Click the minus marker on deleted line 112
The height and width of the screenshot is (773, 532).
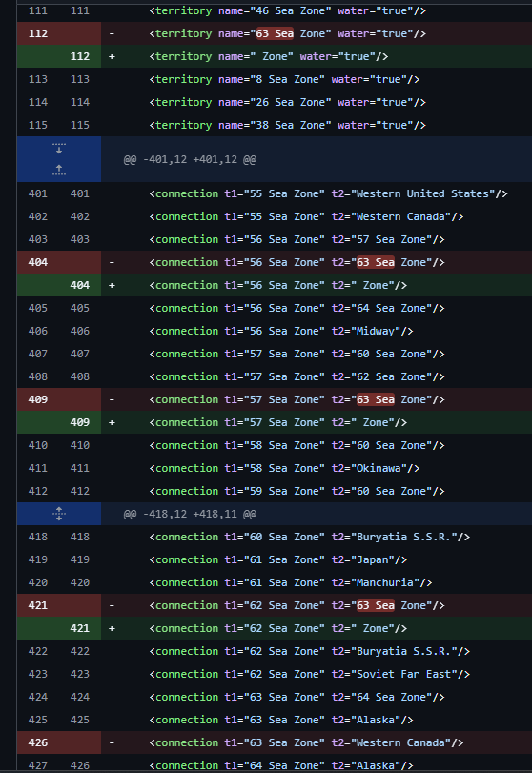(x=112, y=33)
